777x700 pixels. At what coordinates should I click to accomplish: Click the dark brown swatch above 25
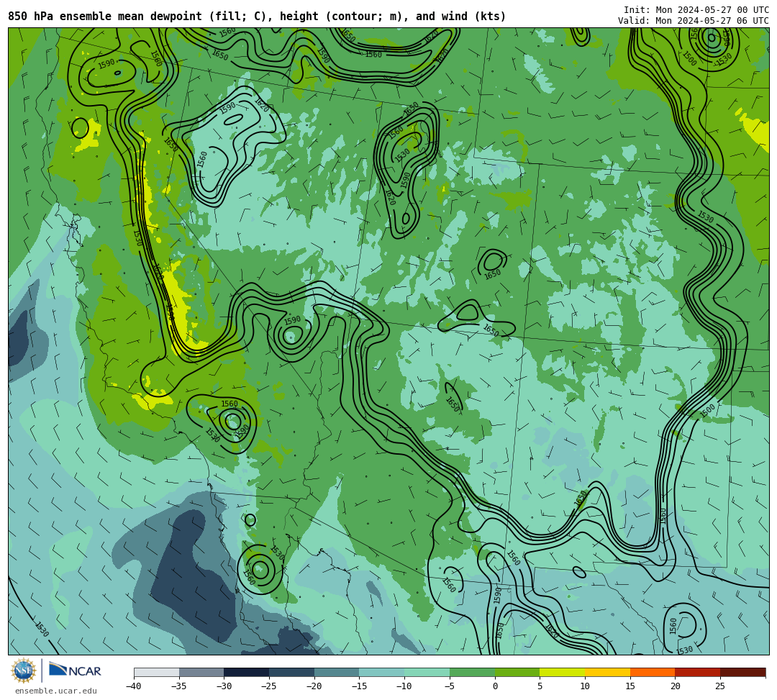pyautogui.click(x=742, y=672)
